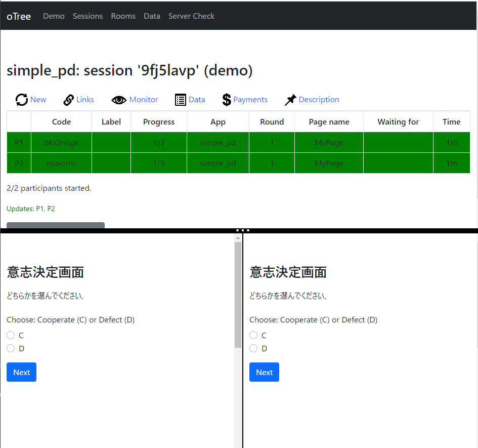The image size is (478, 448).
Task: Click the 1/3 progress in P2 row
Action: click(159, 164)
